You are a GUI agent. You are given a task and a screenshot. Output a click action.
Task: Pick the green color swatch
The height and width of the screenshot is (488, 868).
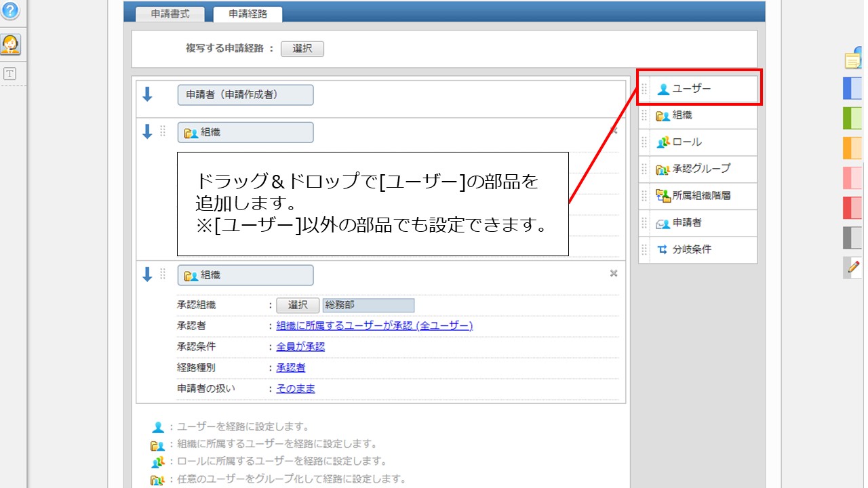coord(852,118)
